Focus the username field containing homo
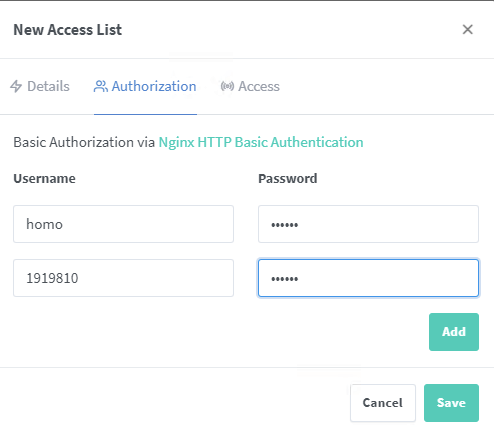The image size is (494, 434). [x=123, y=224]
